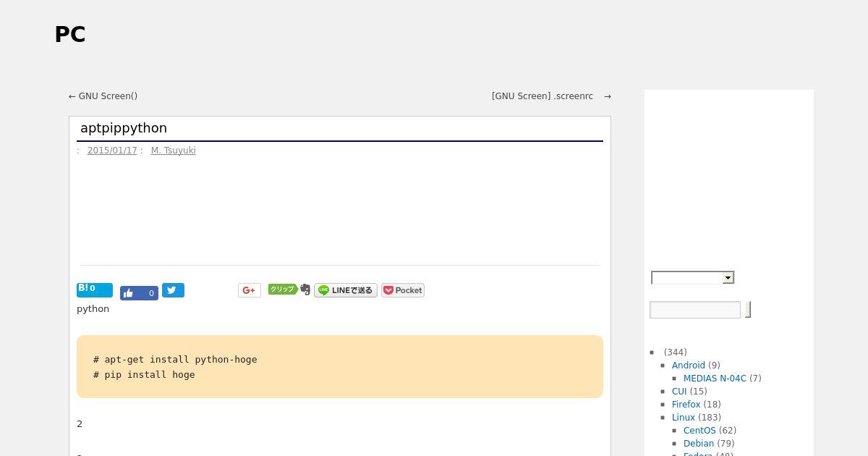This screenshot has width=868, height=456.
Task: Click the Hatena Bookmark B! share button
Action: 95,290
